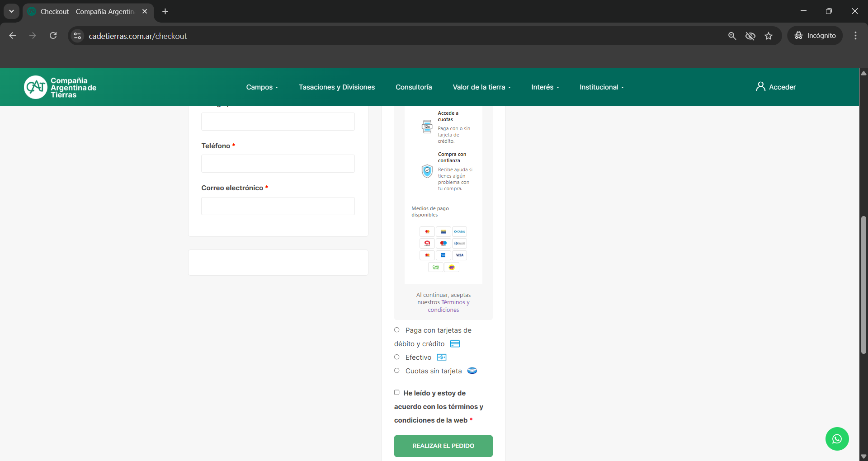Check the terms and conditions agreement box
The image size is (868, 461).
click(x=397, y=392)
